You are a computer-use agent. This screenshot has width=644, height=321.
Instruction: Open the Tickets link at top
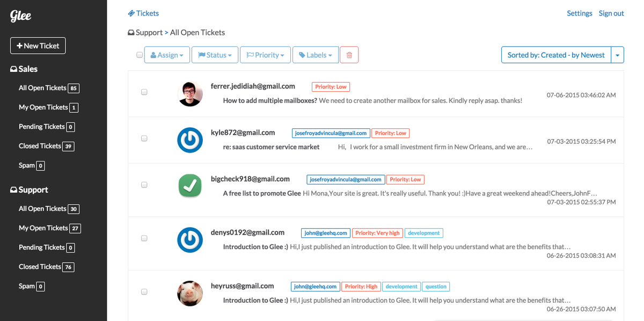tap(143, 13)
